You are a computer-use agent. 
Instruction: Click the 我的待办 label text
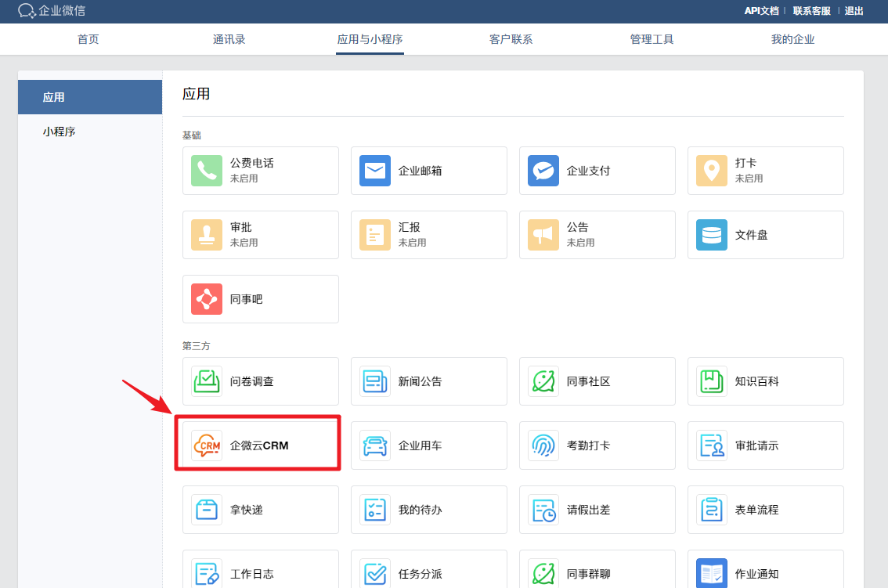click(x=421, y=510)
